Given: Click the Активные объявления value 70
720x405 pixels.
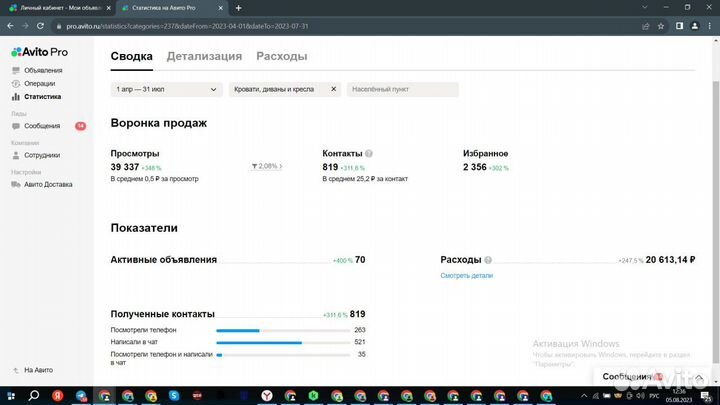Looking at the screenshot, I should click(360, 260).
